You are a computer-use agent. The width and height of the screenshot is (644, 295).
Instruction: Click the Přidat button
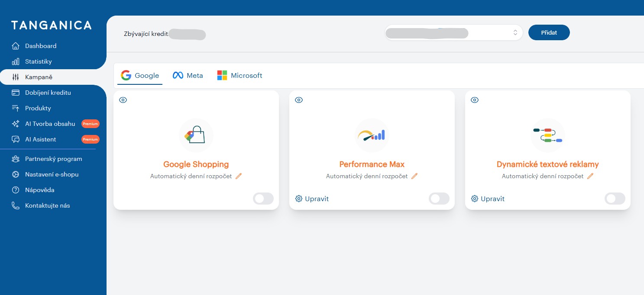coord(549,32)
